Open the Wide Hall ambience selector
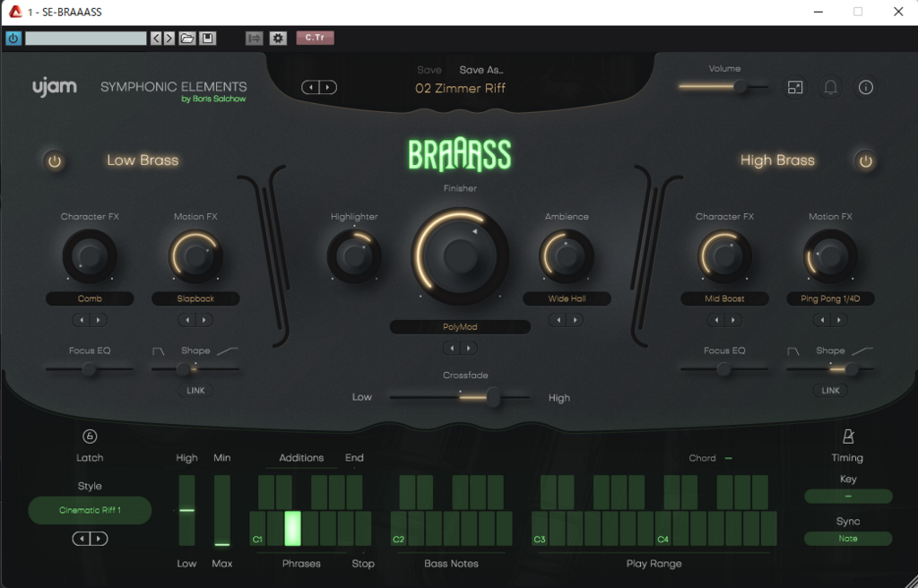Screen dimensions: 918x588 click(x=567, y=298)
